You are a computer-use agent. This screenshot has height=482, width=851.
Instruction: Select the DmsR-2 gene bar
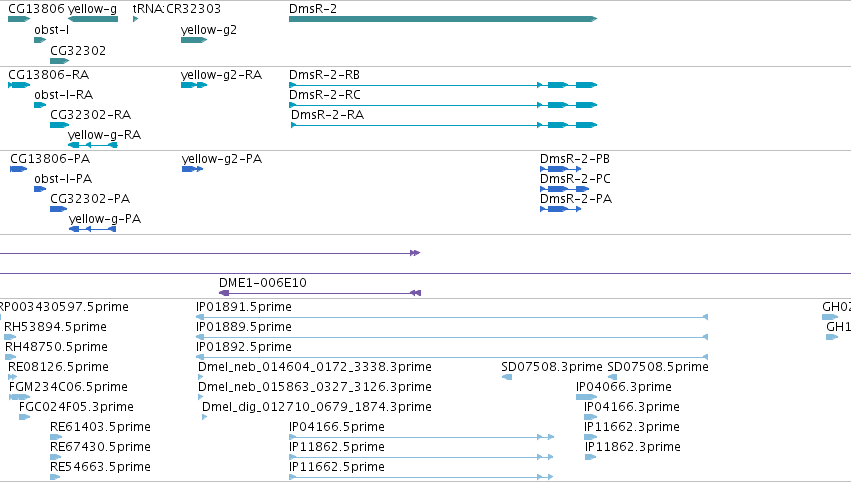(x=443, y=19)
